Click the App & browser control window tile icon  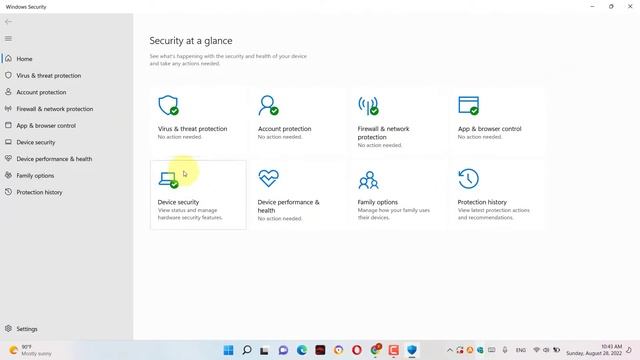[469, 105]
